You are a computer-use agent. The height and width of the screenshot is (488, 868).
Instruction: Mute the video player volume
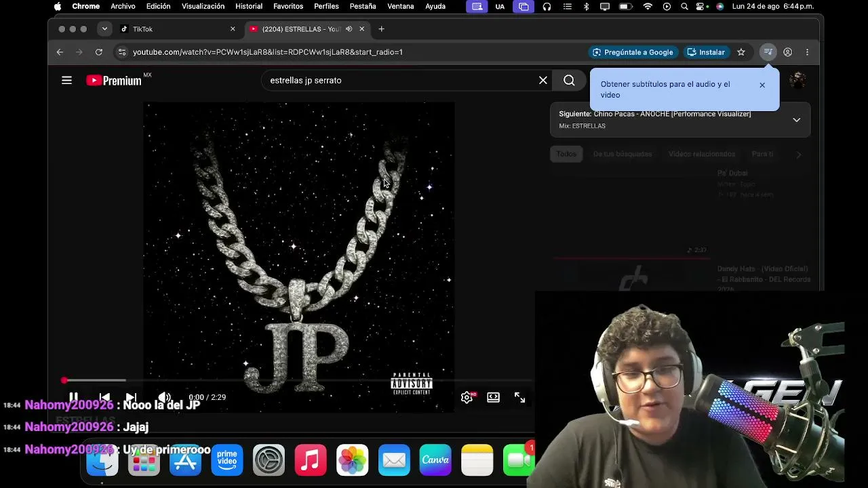pyautogui.click(x=163, y=397)
